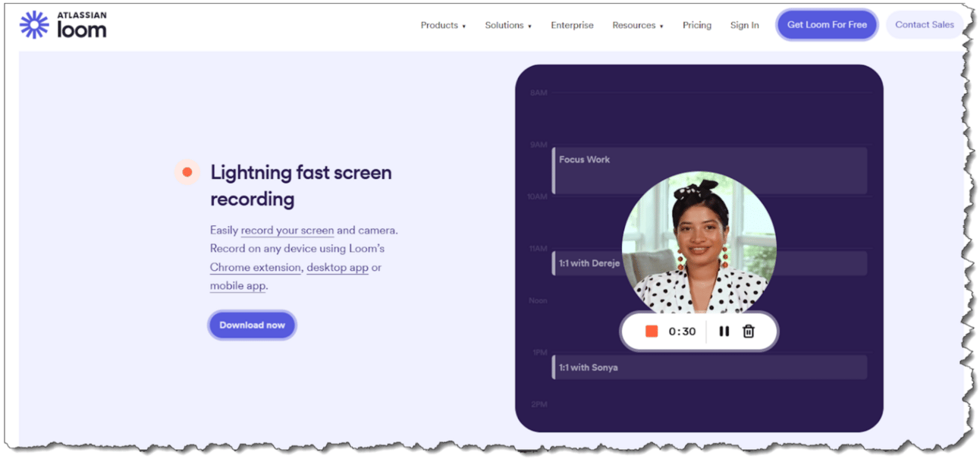Expand the Products dropdown menu
The image size is (980, 465).
(x=443, y=25)
